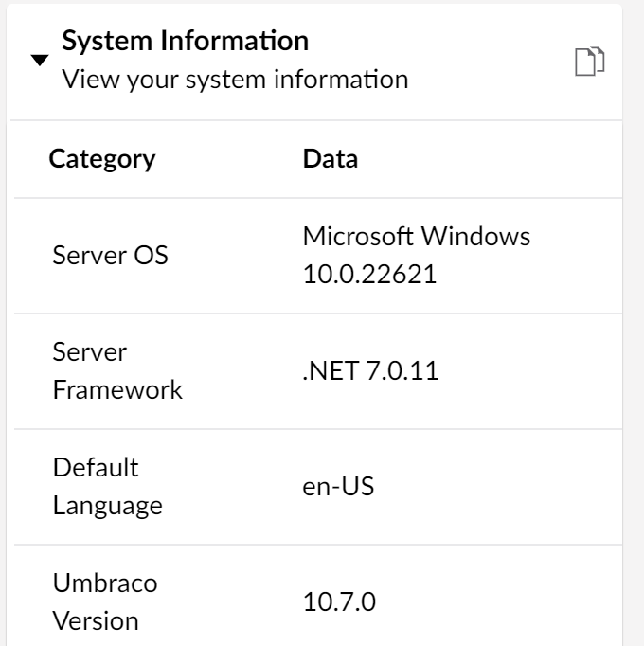
Task: Select 'Microsoft Windows 10.0.22621' value
Action: coord(417,256)
